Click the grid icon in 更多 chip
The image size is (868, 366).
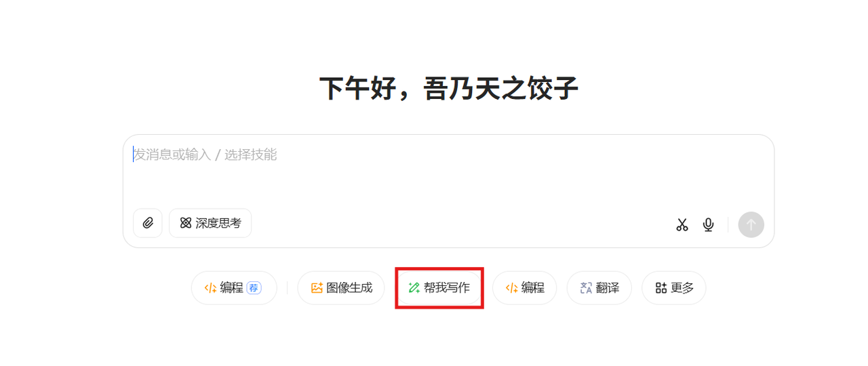(661, 287)
